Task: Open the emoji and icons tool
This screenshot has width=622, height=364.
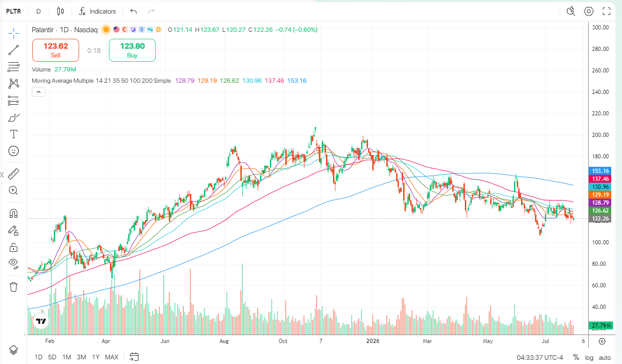Action: point(14,151)
